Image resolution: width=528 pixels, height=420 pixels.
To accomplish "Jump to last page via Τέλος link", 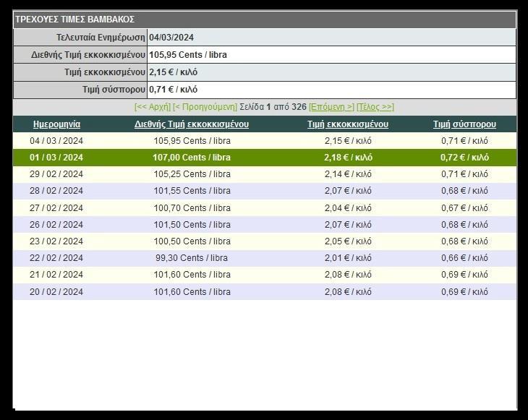I will point(375,107).
